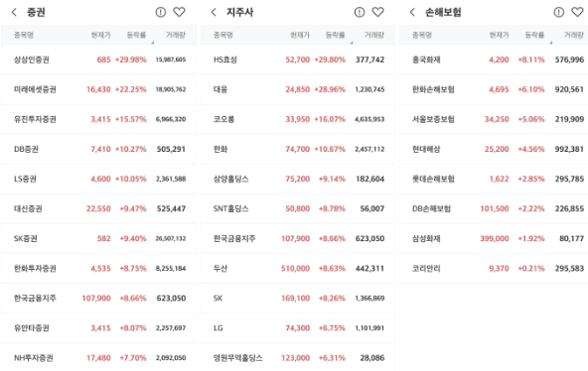The image size is (588, 371).
Task: Open 미래에셋증권 stock details
Action: tap(98, 89)
